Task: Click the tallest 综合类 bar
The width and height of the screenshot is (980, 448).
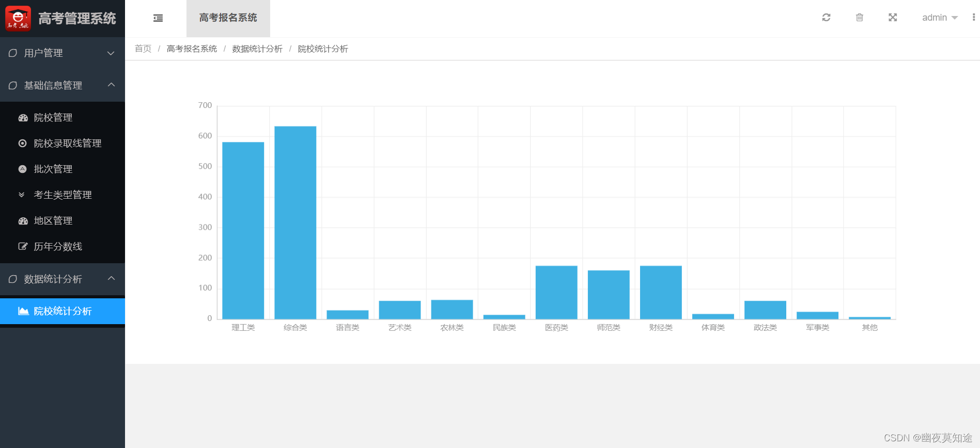Action: (x=295, y=223)
